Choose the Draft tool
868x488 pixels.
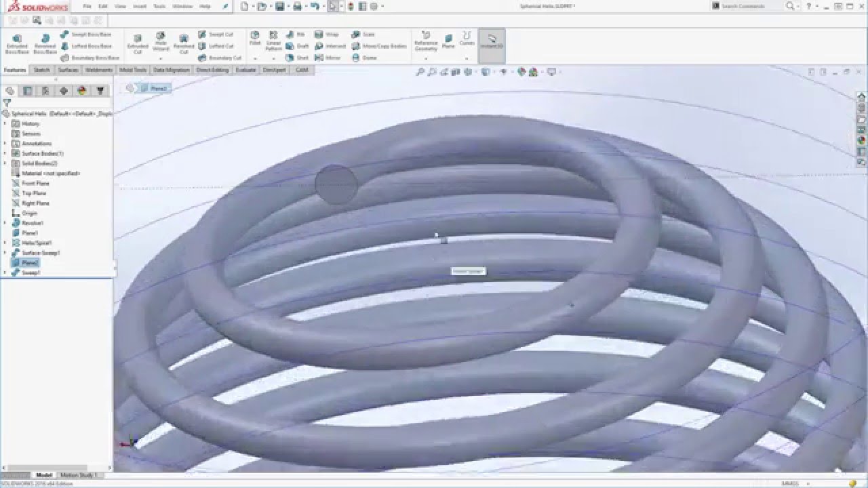(x=297, y=46)
